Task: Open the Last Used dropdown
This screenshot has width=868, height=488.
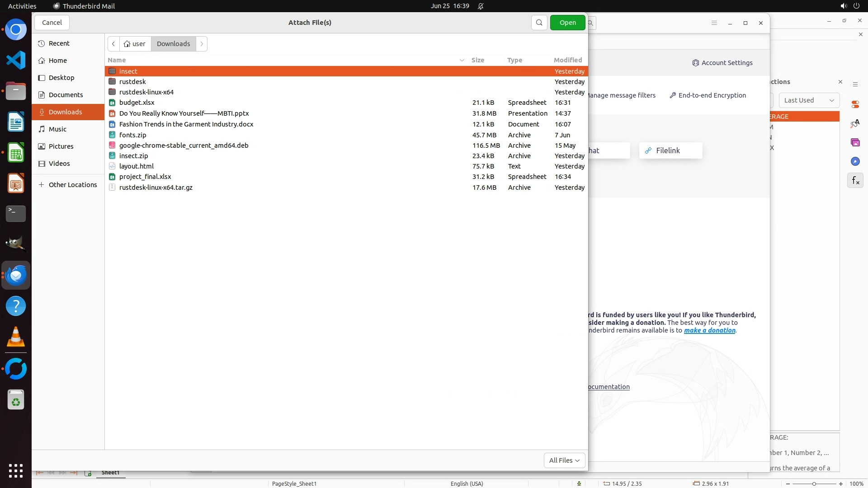Action: (808, 100)
